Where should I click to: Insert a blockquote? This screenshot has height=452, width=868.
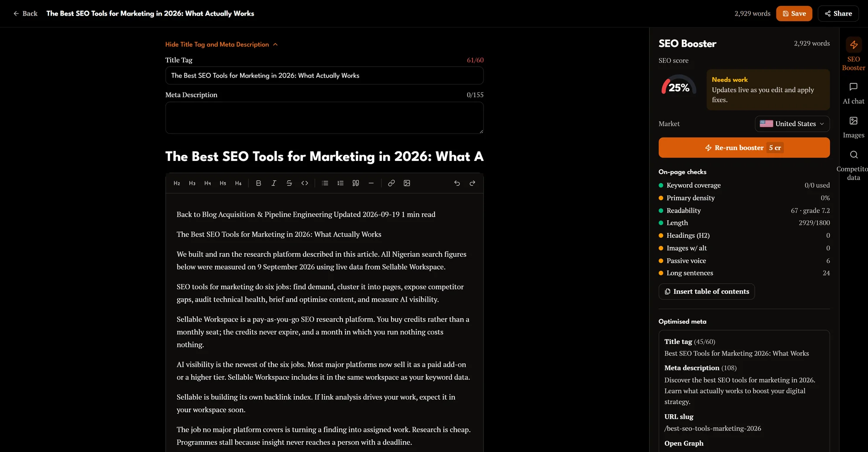click(356, 183)
